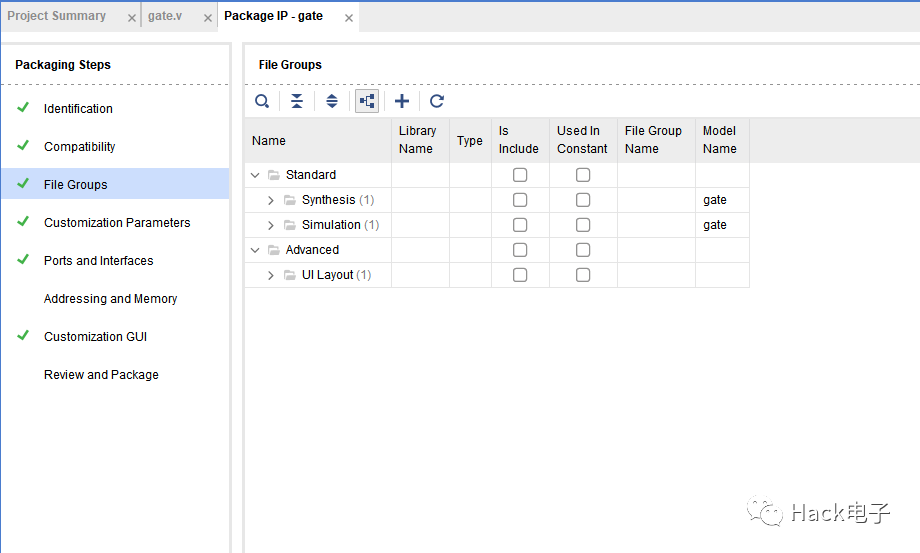Click the Expand All toolbar icon
This screenshot has height=553, width=920.
(332, 101)
